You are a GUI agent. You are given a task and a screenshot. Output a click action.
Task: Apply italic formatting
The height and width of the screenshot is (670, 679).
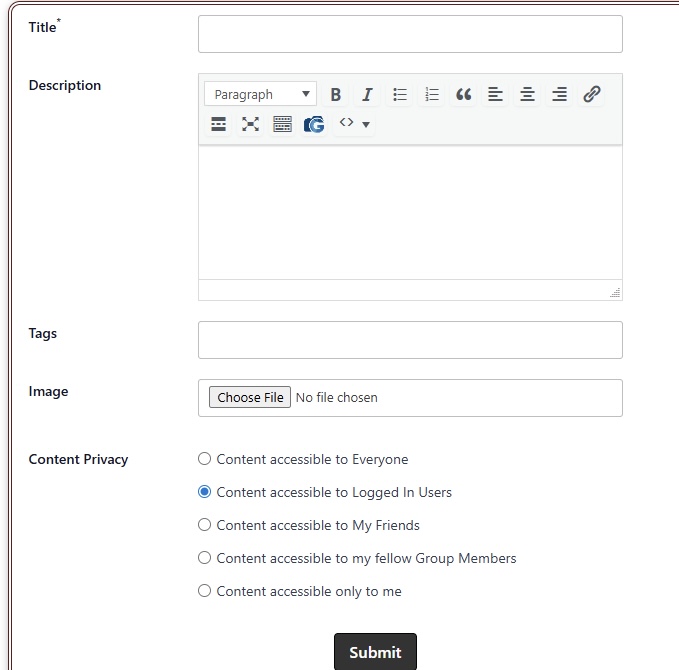pos(367,94)
